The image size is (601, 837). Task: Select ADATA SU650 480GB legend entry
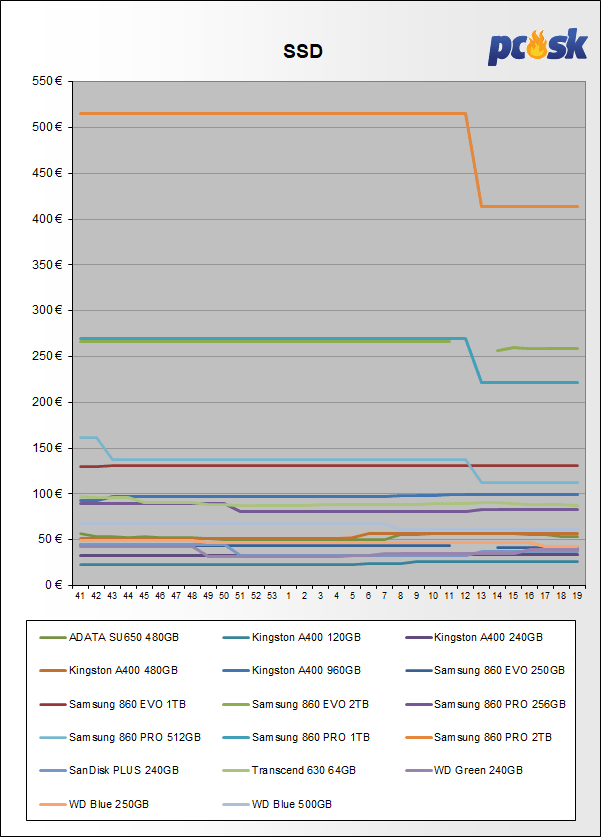[x=109, y=637]
